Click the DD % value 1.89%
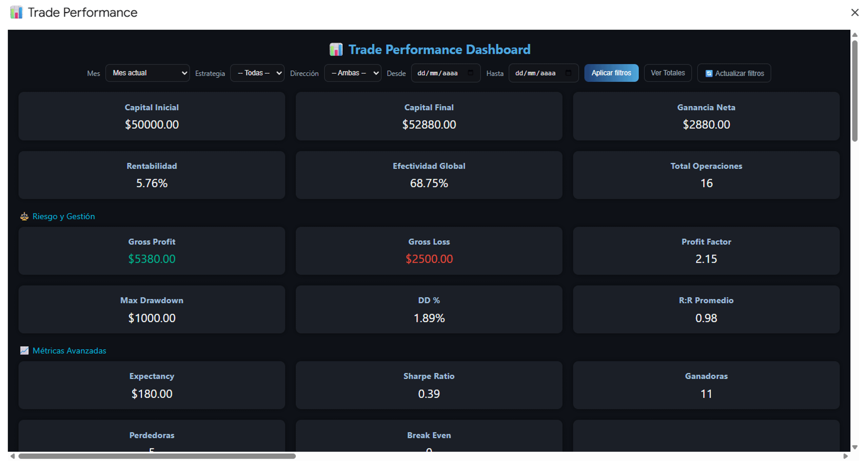The image size is (868, 468). 429,318
